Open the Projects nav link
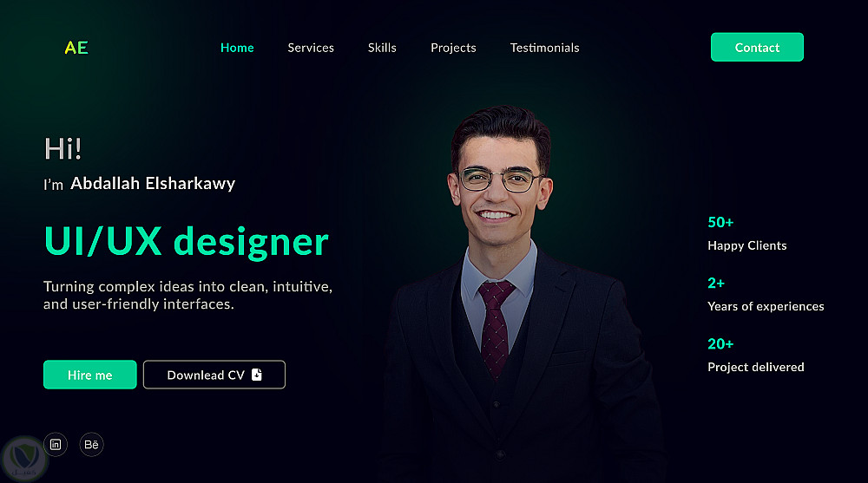868x483 pixels. (453, 49)
